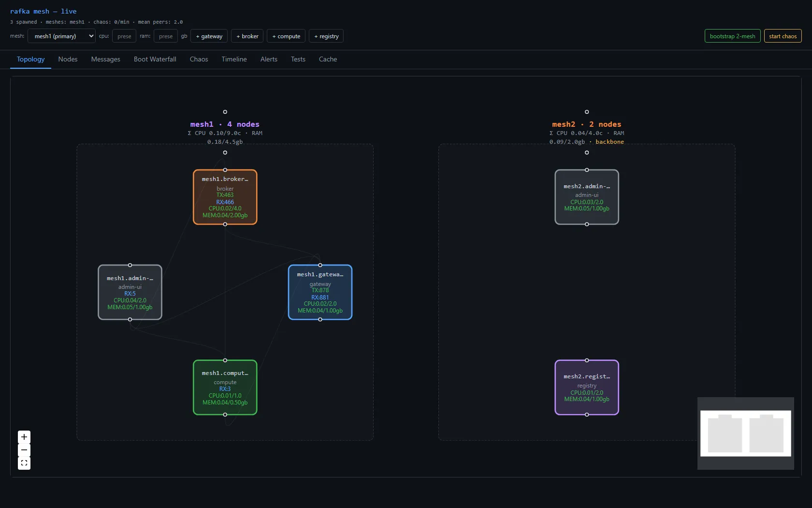
Task: Switch to the Nodes tab
Action: coord(68,59)
